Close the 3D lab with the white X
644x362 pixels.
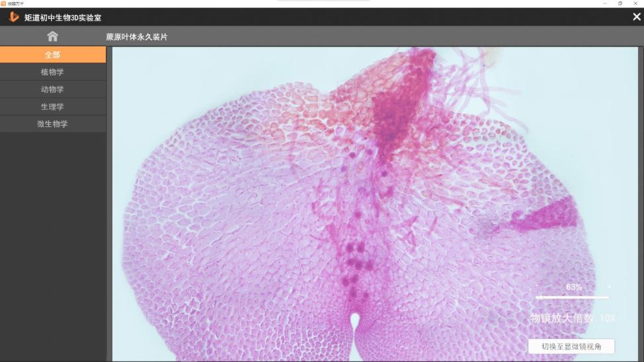[x=636, y=17]
